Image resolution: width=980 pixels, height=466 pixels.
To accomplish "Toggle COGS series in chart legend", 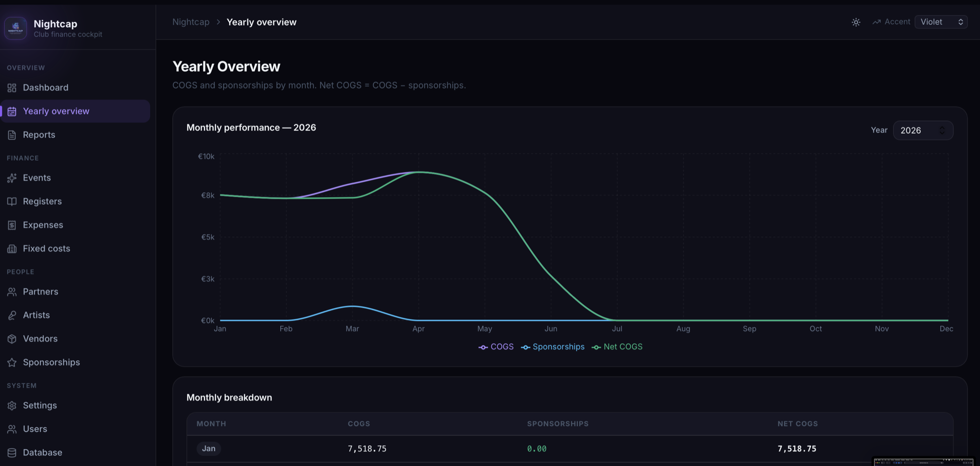I will 496,347.
